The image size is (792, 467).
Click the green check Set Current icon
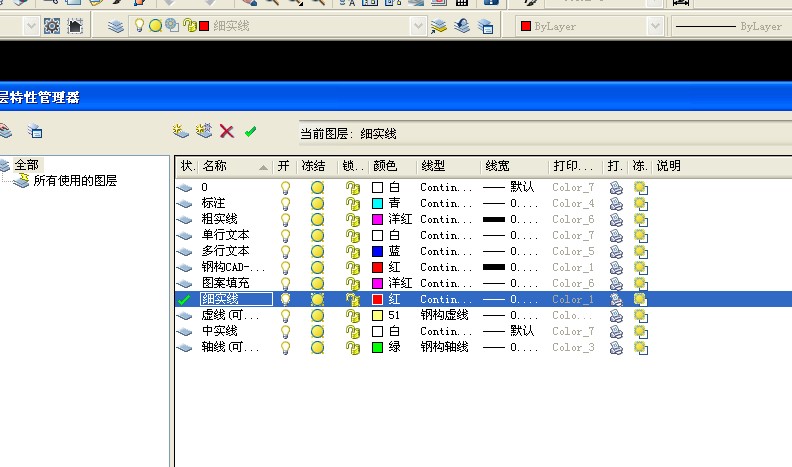click(x=250, y=132)
